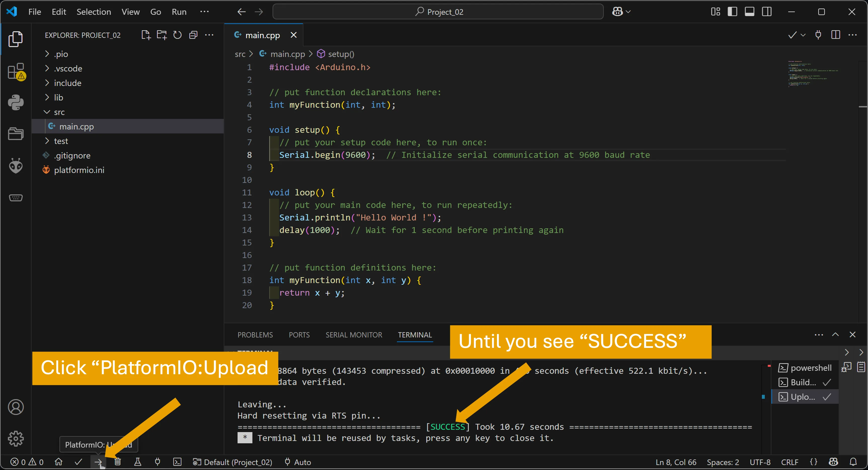Open the Accounts icon in activity bar
Viewport: 868px width, 470px height.
coord(16,407)
